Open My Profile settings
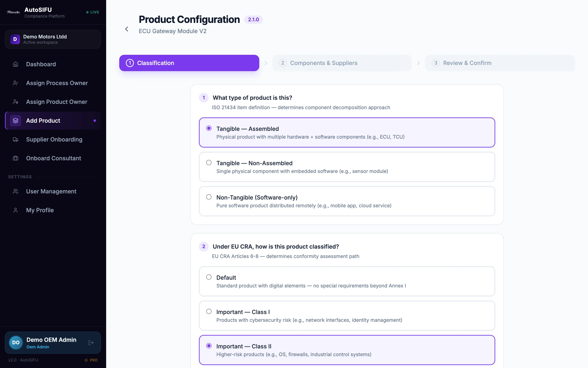Screen dimensions: 588x368 [x=53, y=210]
